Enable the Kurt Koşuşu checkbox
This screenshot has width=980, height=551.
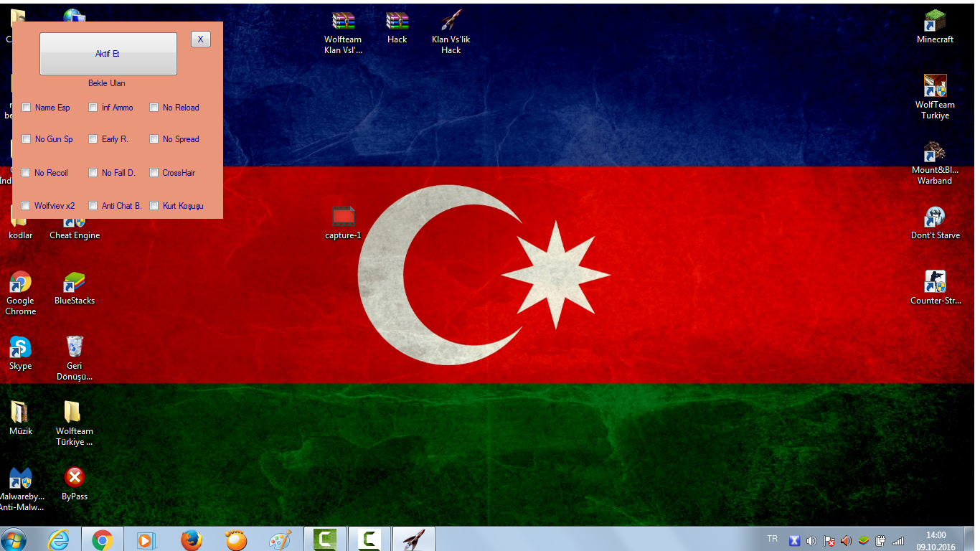pos(154,206)
